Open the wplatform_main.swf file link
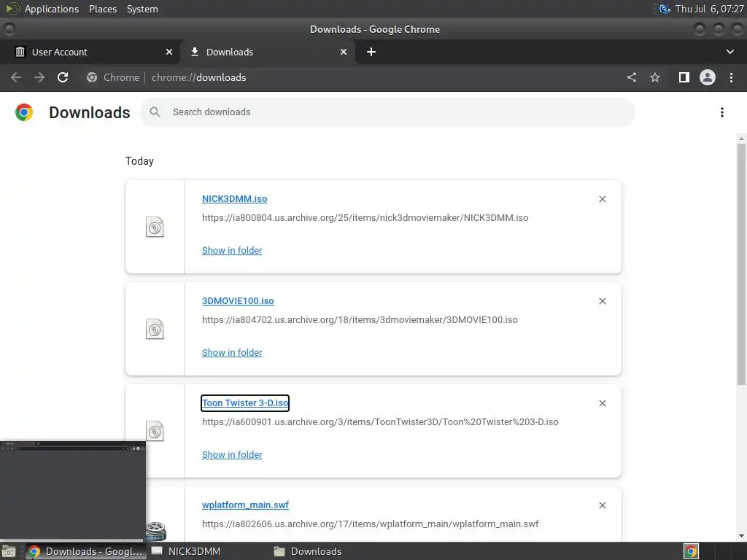 (x=245, y=505)
